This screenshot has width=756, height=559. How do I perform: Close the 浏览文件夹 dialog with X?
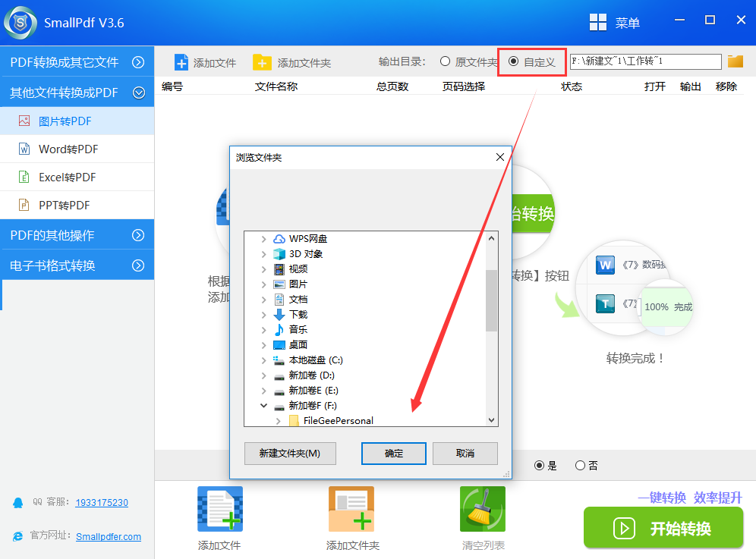point(500,157)
